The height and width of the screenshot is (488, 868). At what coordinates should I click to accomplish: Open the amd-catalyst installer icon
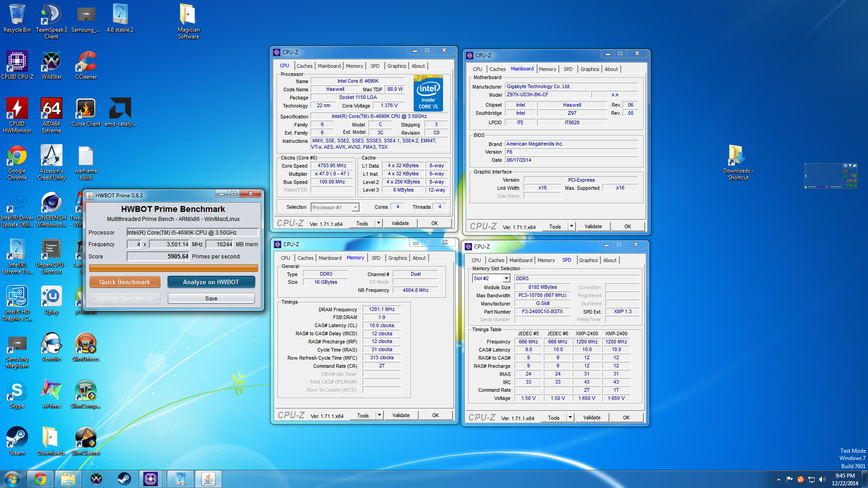(x=120, y=112)
